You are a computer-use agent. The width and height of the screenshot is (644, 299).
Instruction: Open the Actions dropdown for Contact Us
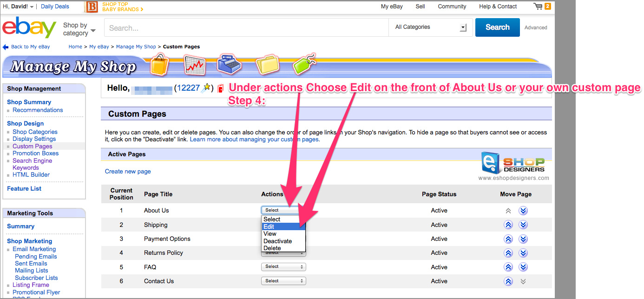click(x=283, y=281)
